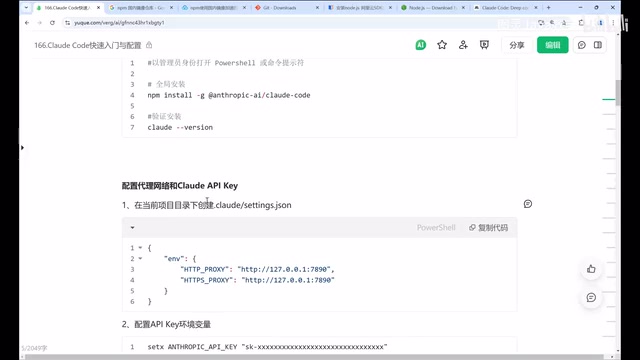The height and width of the screenshot is (360, 640).
Task: Click the lock icon next to document title
Action: (149, 45)
